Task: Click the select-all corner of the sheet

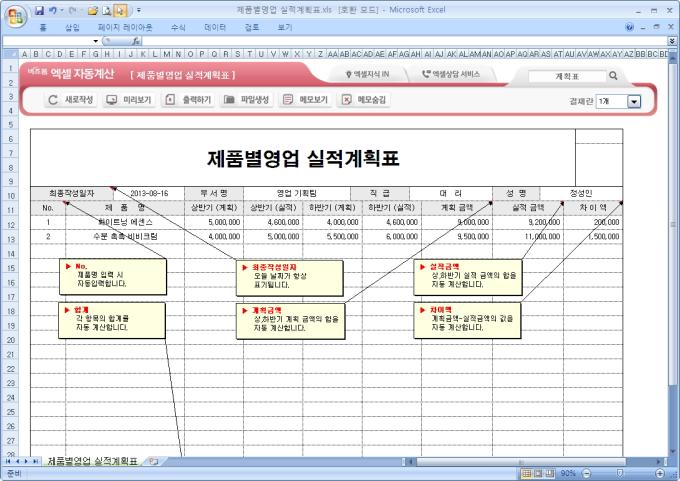Action: pos(10,54)
